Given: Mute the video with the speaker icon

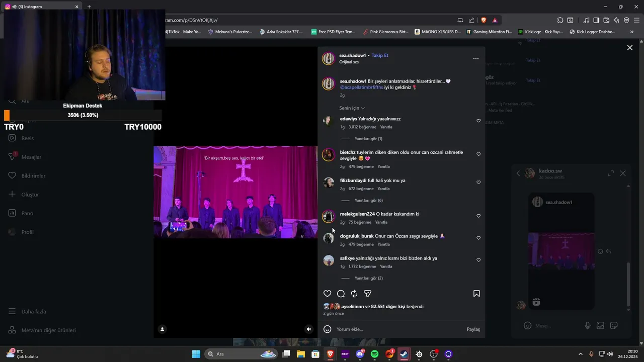Looking at the screenshot, I should (x=309, y=329).
